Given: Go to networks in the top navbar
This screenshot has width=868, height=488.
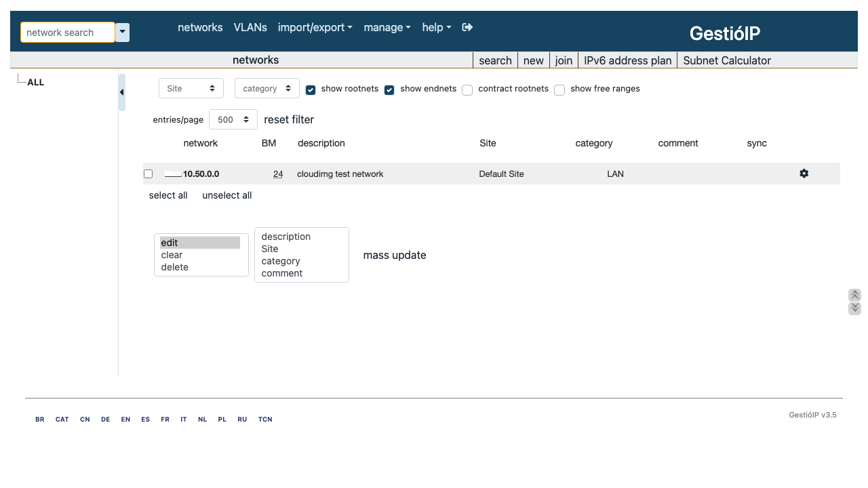Looking at the screenshot, I should 200,27.
